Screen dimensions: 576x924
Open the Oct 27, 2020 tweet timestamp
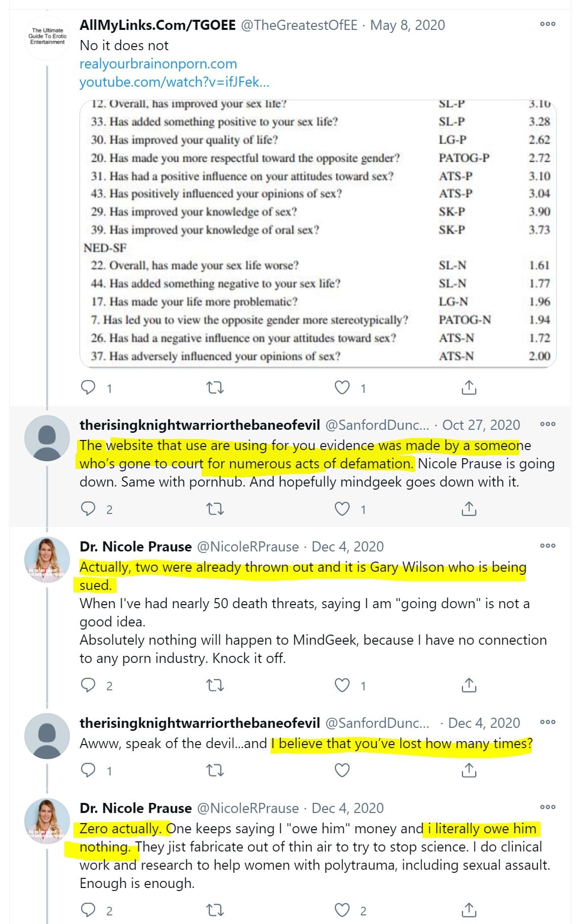[481, 425]
